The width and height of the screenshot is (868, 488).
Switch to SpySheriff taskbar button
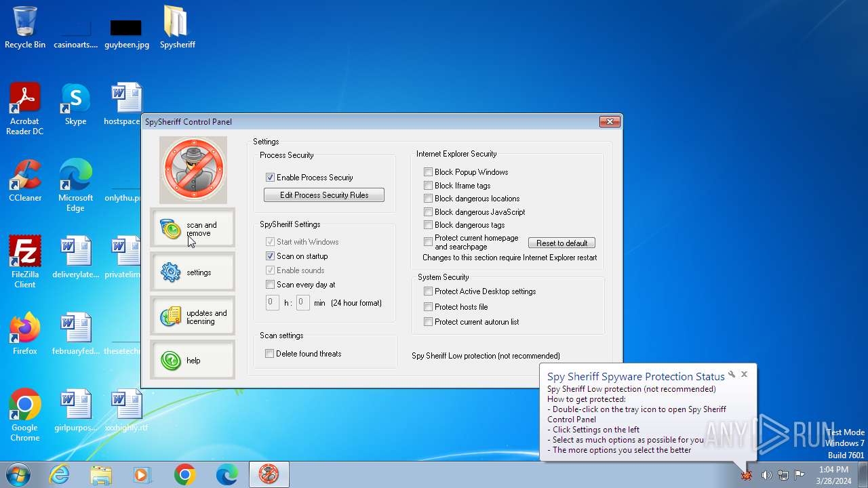(269, 474)
